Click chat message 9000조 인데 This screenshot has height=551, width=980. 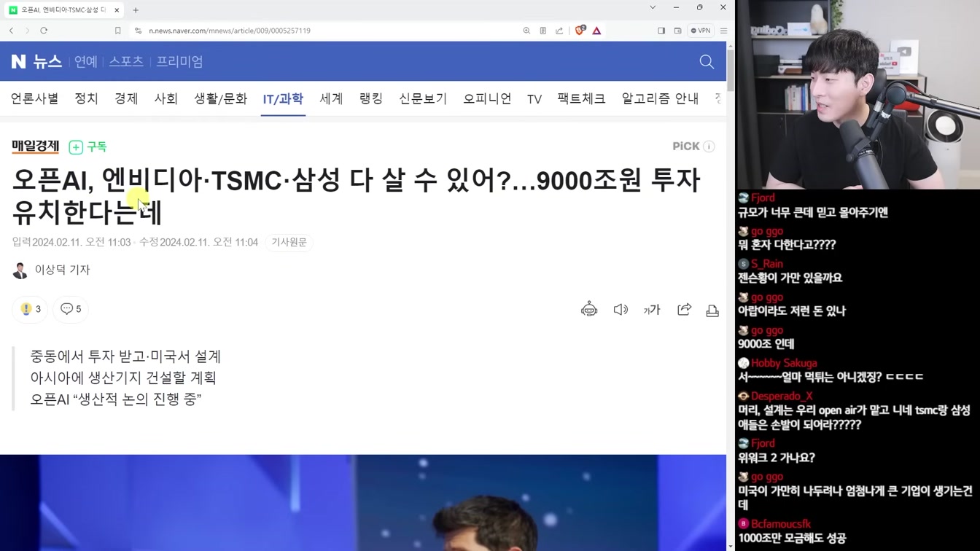tap(766, 344)
